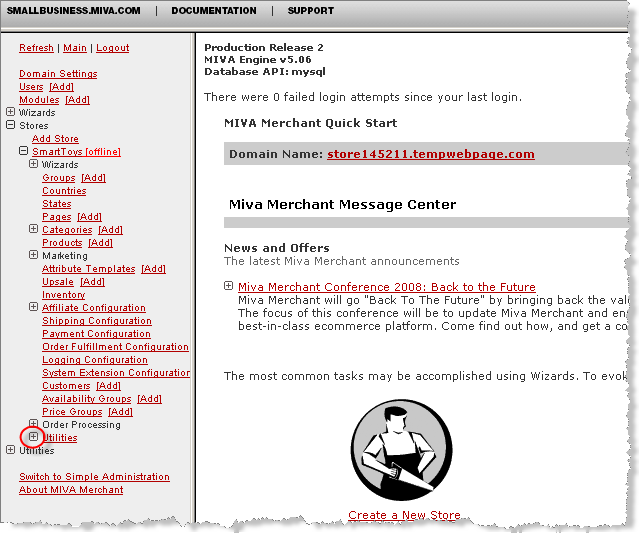Expand the Marketing tree node
This screenshot has width=639, height=533.
pos(33,255)
